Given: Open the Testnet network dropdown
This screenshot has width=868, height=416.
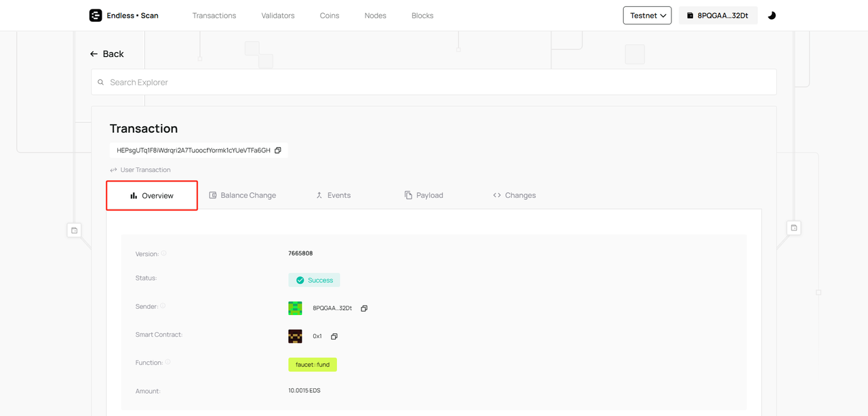Looking at the screenshot, I should click(647, 16).
